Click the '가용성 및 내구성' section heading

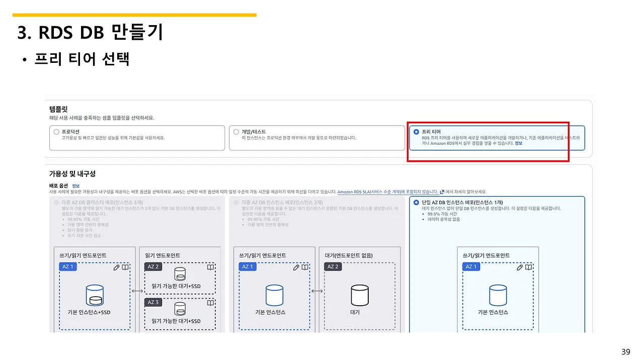72,174
